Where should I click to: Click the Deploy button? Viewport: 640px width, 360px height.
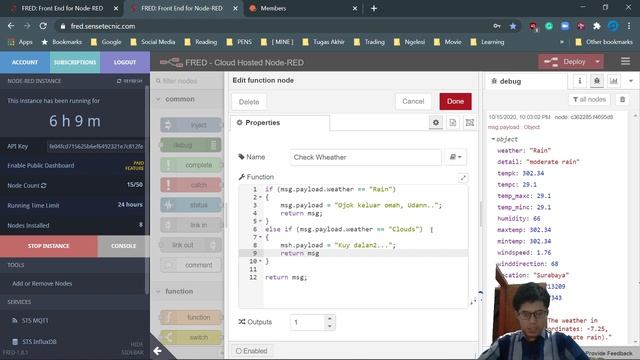coord(565,62)
